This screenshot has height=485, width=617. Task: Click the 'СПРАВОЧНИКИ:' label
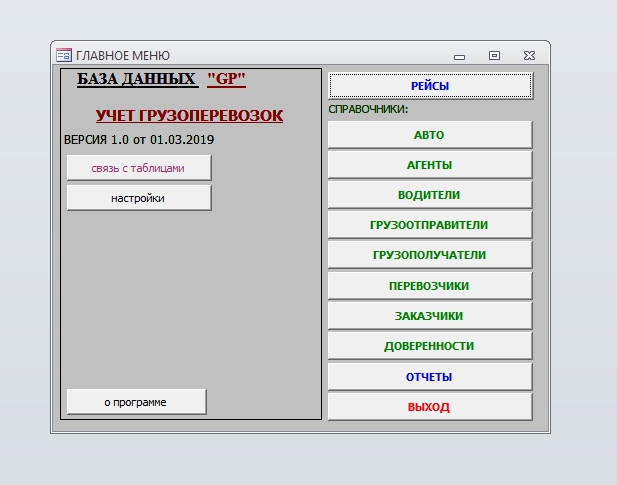pos(368,109)
